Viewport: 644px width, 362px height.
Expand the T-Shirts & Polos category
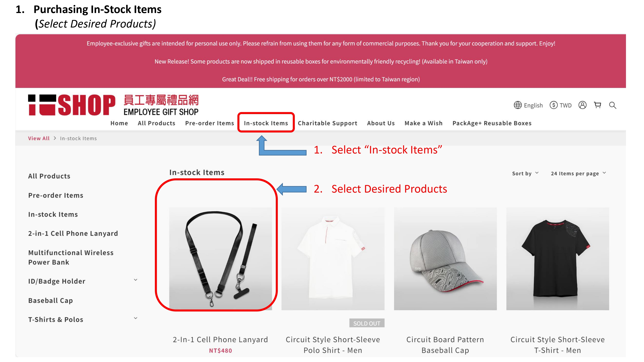[x=136, y=318]
